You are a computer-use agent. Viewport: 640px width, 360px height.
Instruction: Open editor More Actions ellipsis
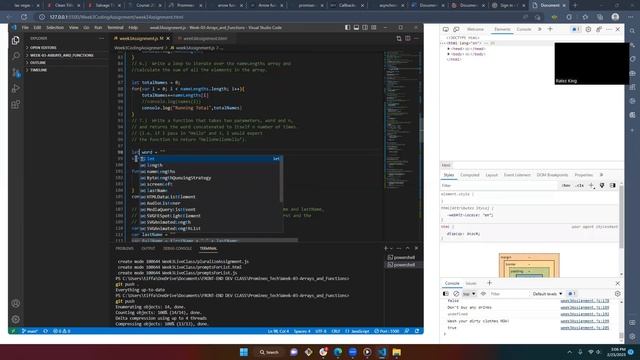point(416,38)
